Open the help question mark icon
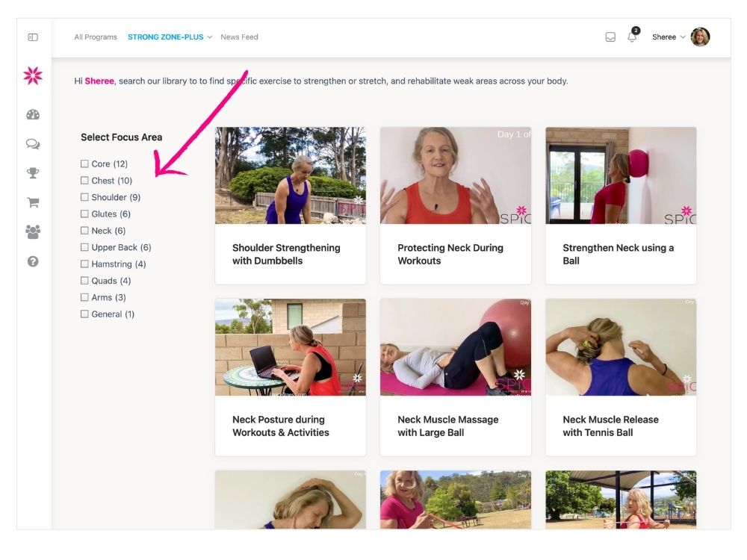Viewport: 747px width, 560px height. [x=33, y=262]
